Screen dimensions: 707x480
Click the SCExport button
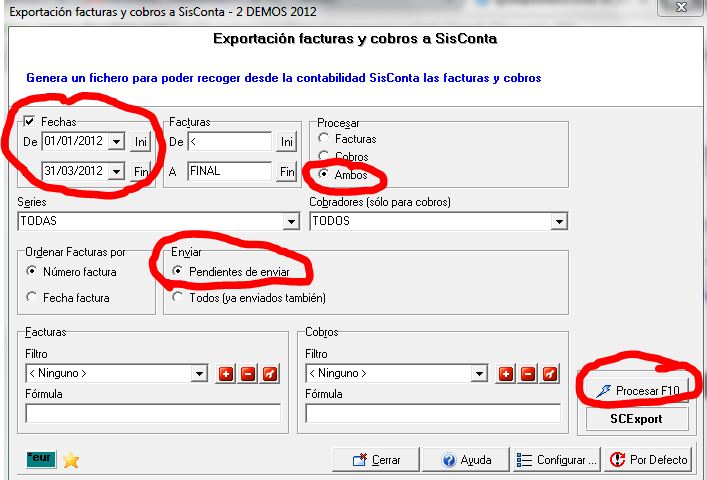click(637, 419)
